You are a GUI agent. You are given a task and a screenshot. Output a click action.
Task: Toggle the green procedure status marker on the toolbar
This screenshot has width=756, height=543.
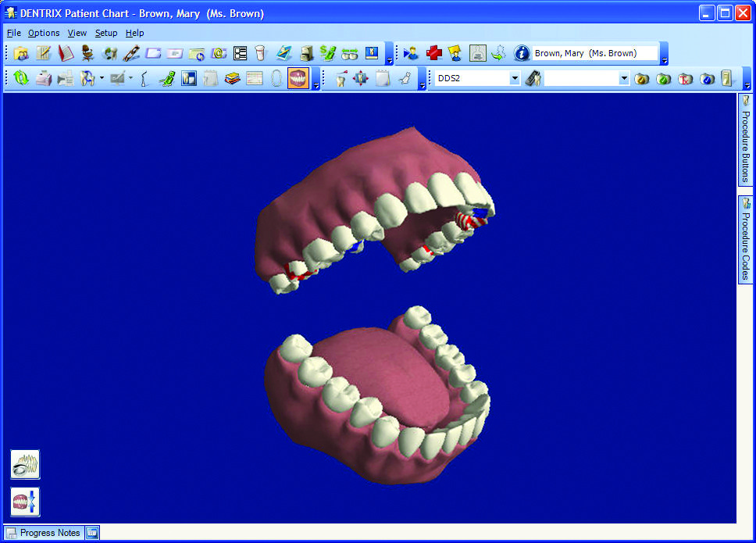coord(661,78)
